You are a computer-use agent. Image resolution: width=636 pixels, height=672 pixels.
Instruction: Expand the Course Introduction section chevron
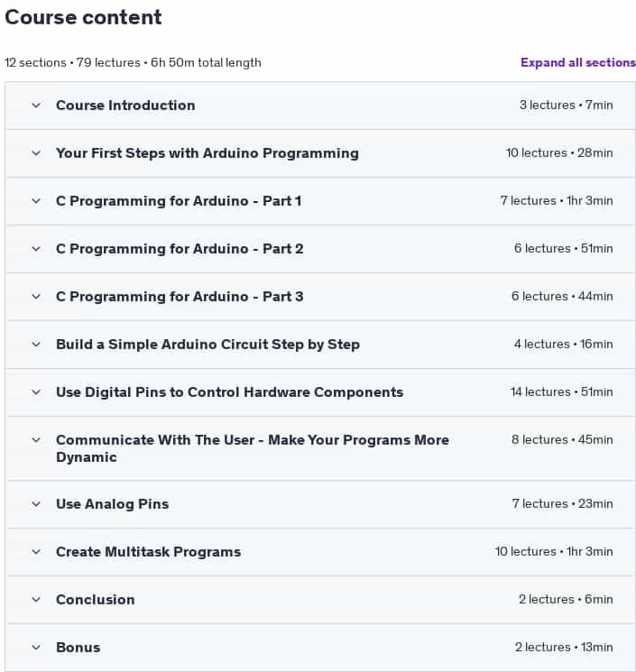click(36, 106)
